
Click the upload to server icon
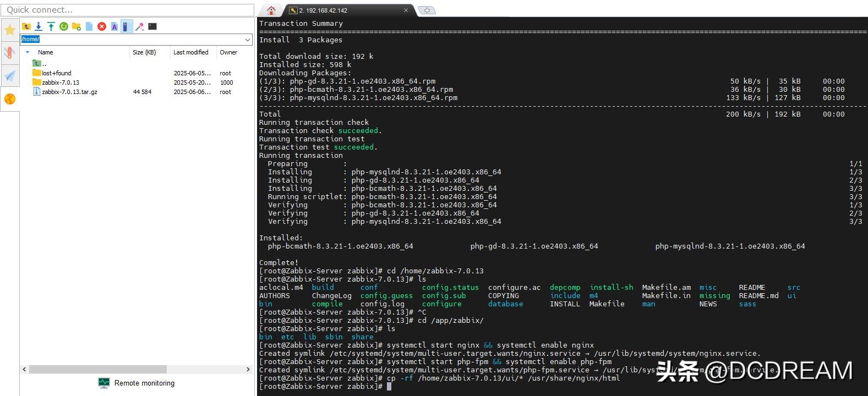[x=51, y=26]
